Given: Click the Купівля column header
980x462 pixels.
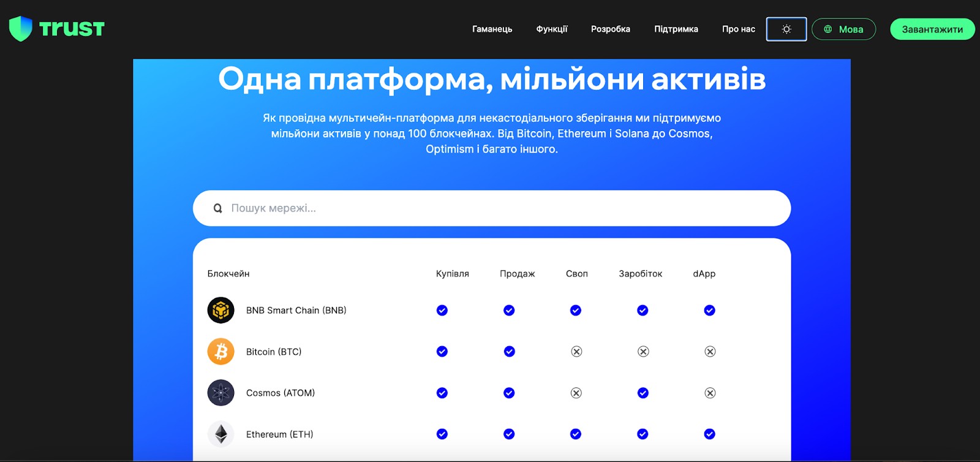Looking at the screenshot, I should (453, 274).
